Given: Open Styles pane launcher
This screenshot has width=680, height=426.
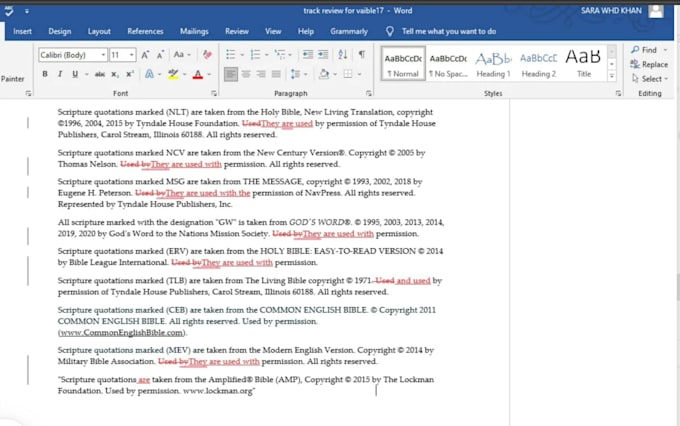Looking at the screenshot, I should tap(618, 93).
